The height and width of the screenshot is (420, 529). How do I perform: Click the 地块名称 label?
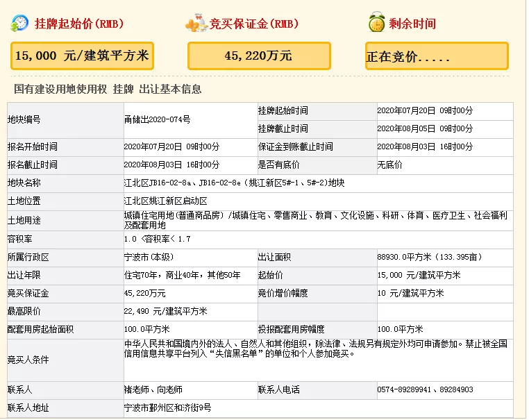[x=24, y=183]
